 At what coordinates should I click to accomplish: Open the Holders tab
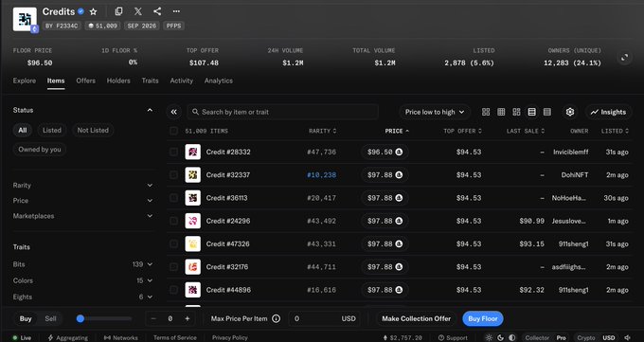point(118,81)
